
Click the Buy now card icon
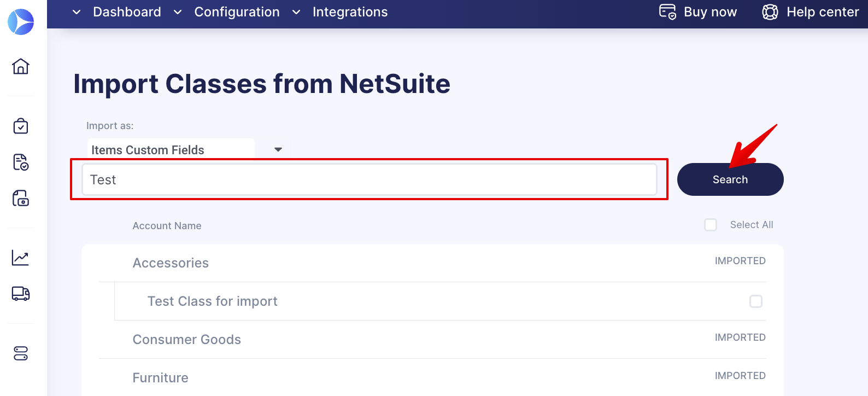pos(667,11)
